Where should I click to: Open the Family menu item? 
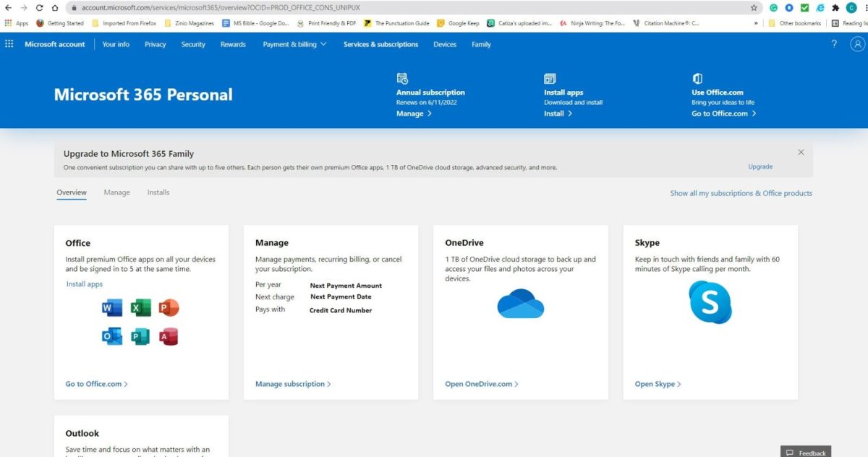[x=481, y=44]
